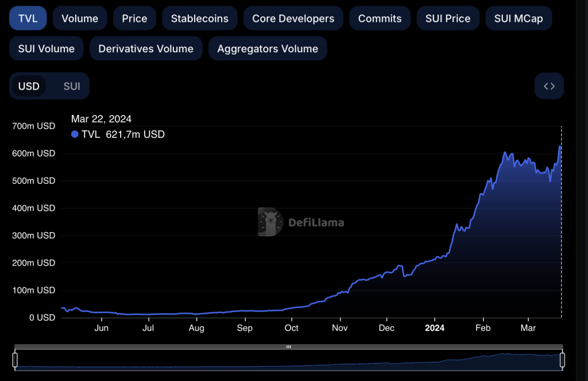This screenshot has width=588, height=381.
Task: Enable SUI Price overlay
Action: pyautogui.click(x=448, y=18)
